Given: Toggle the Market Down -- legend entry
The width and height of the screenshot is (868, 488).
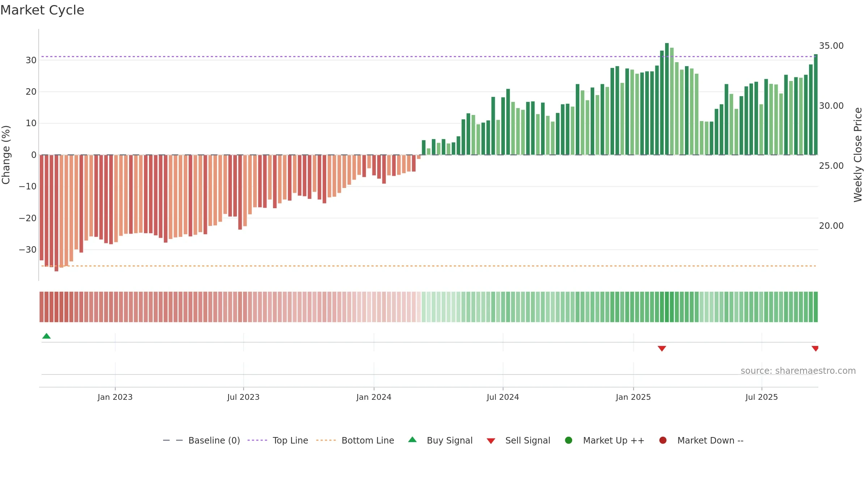Looking at the screenshot, I should 701,440.
